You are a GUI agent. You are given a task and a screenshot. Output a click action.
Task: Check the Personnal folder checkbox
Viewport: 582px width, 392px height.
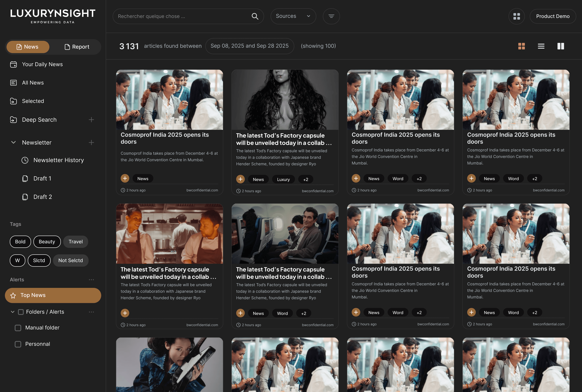click(18, 344)
